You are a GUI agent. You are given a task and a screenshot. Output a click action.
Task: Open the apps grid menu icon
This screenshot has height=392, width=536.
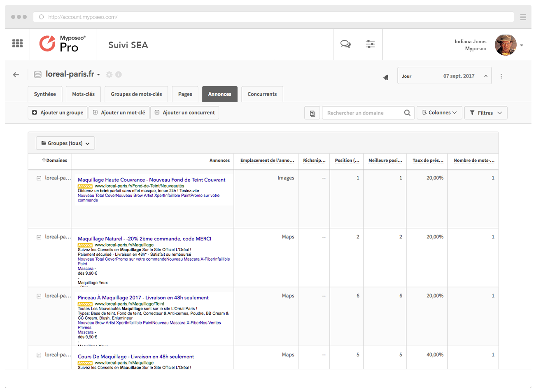(x=17, y=43)
